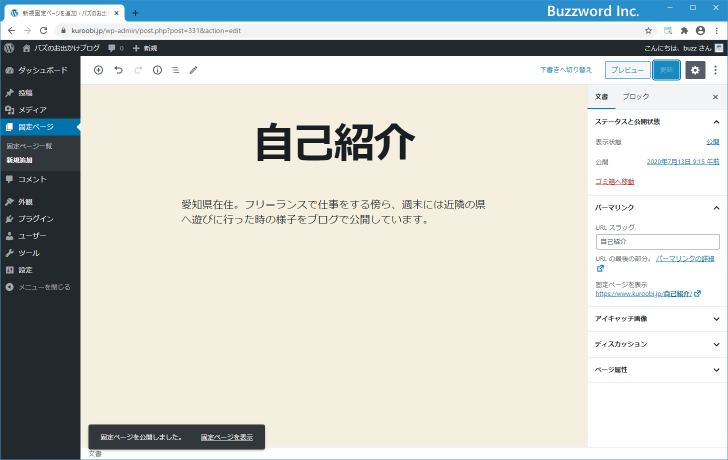
Task: Click ゴミ箱へ移動 link
Action: pyautogui.click(x=615, y=181)
